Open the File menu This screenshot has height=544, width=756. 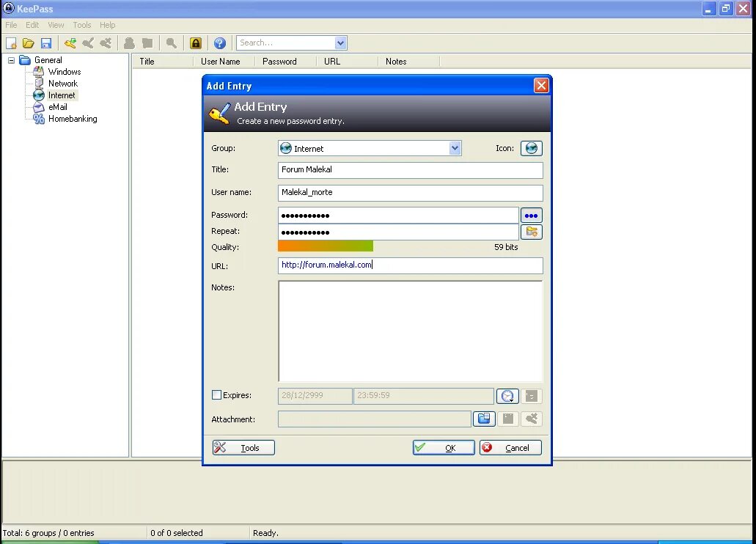(x=11, y=25)
